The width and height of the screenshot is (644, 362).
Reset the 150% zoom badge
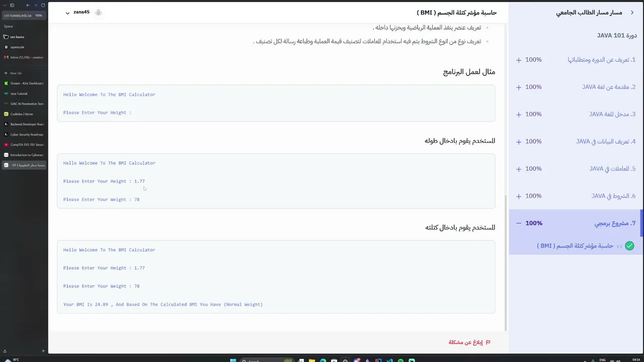[x=39, y=16]
